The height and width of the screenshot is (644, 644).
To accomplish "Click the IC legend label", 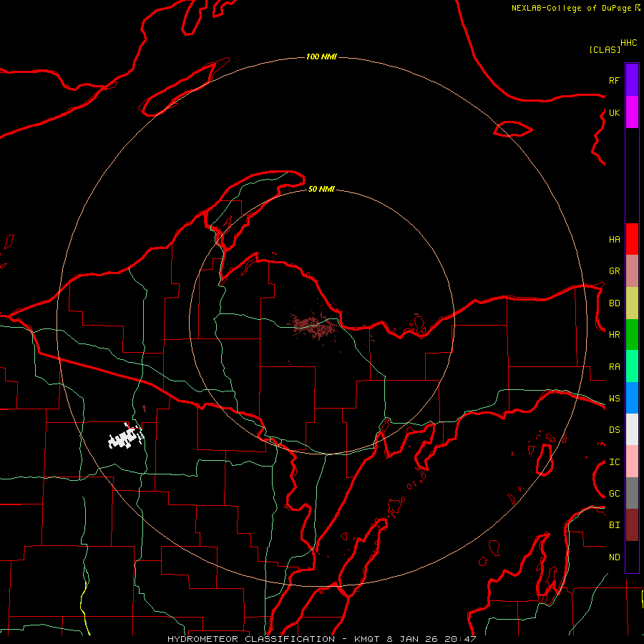I will [x=614, y=462].
